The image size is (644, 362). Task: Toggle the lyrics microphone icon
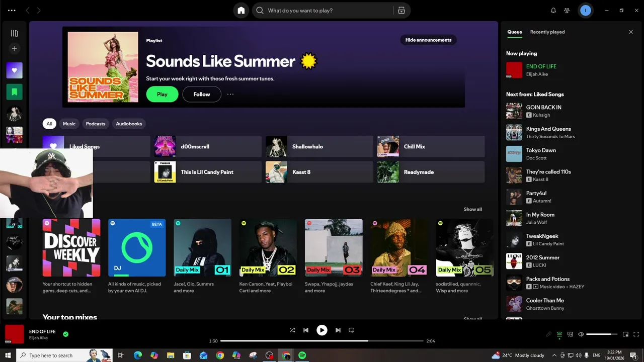[x=549, y=334]
